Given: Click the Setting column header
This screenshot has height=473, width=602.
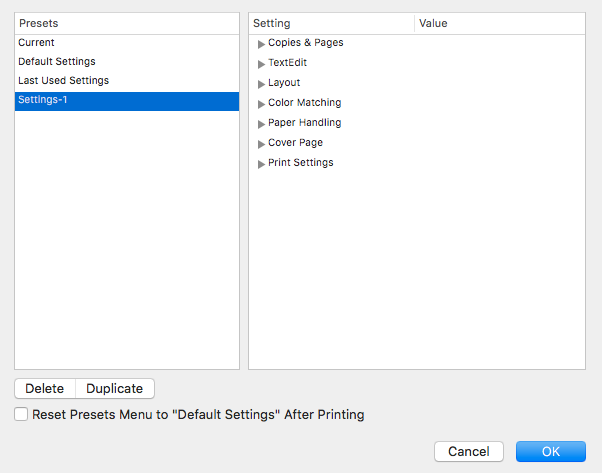Looking at the screenshot, I should tap(332, 23).
